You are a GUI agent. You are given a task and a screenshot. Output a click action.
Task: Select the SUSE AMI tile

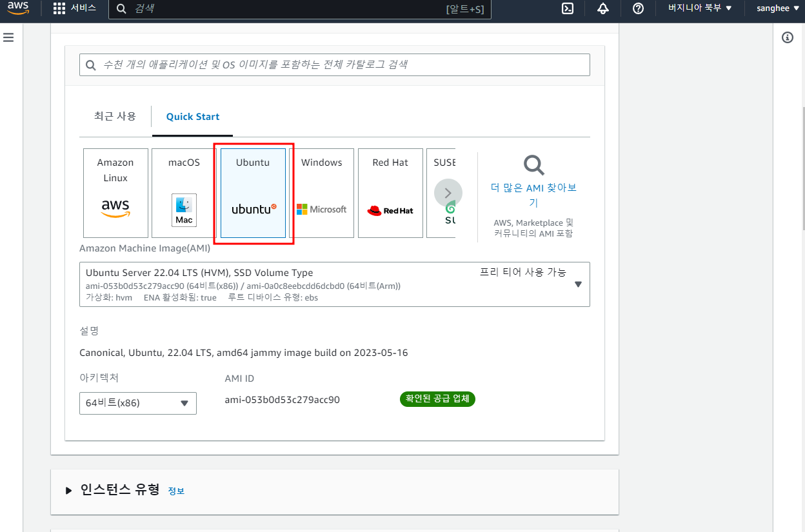441,193
